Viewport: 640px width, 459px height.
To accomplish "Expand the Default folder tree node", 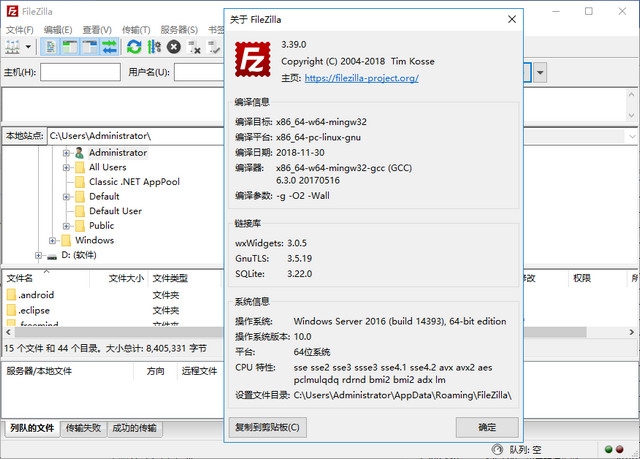I will (66, 197).
